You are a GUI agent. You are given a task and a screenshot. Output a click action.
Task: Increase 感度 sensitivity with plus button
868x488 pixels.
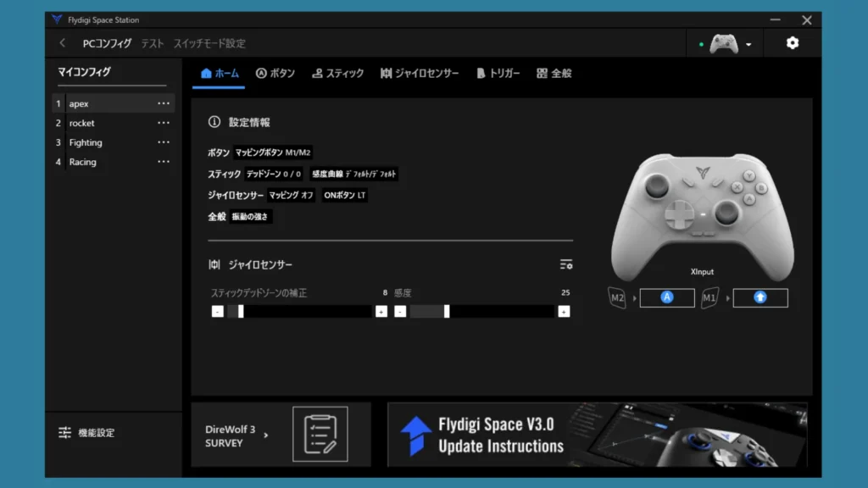(564, 312)
